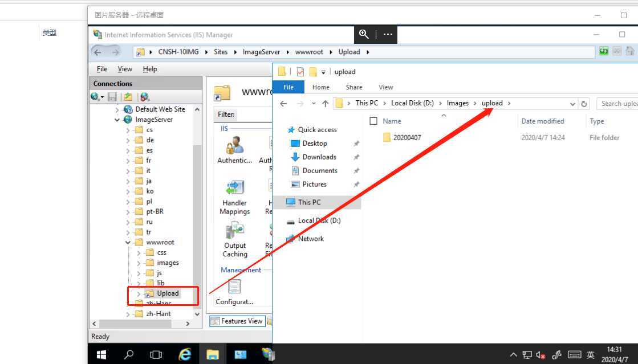Click Sites in IIS breadcrumb
Screen dimensions: 638x364
point(221,52)
